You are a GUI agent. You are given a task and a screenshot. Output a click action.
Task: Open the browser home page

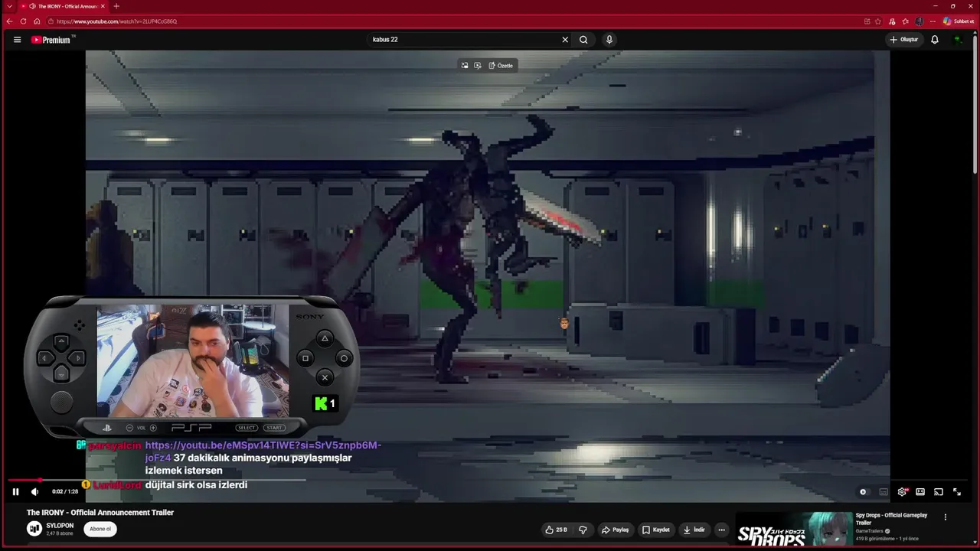(37, 21)
